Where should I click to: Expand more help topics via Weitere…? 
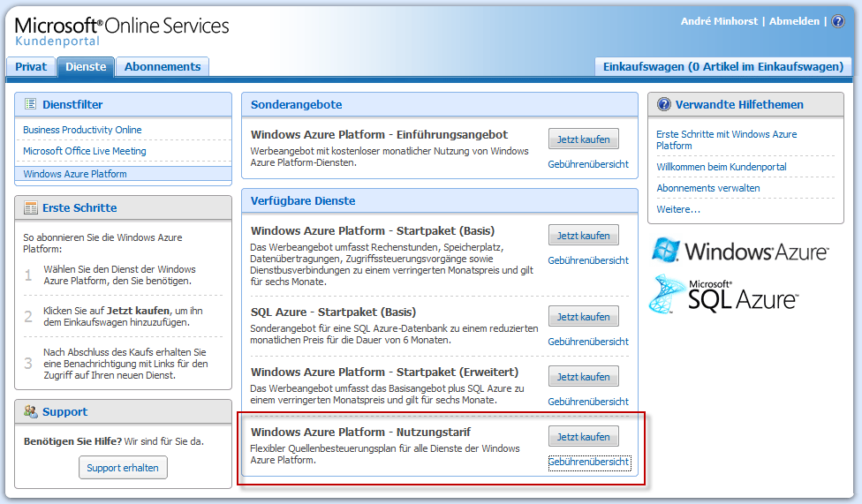point(678,209)
